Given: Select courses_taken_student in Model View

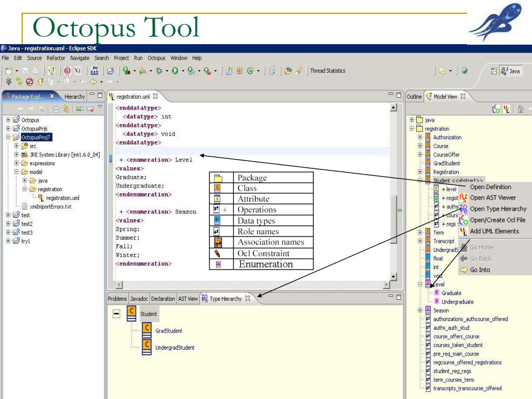Looking at the screenshot, I should [x=458, y=345].
